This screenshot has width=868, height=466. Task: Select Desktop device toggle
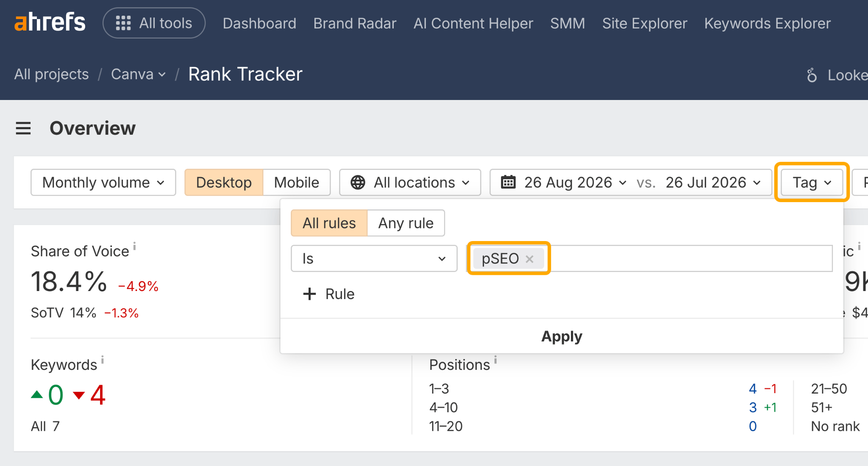pyautogui.click(x=224, y=183)
